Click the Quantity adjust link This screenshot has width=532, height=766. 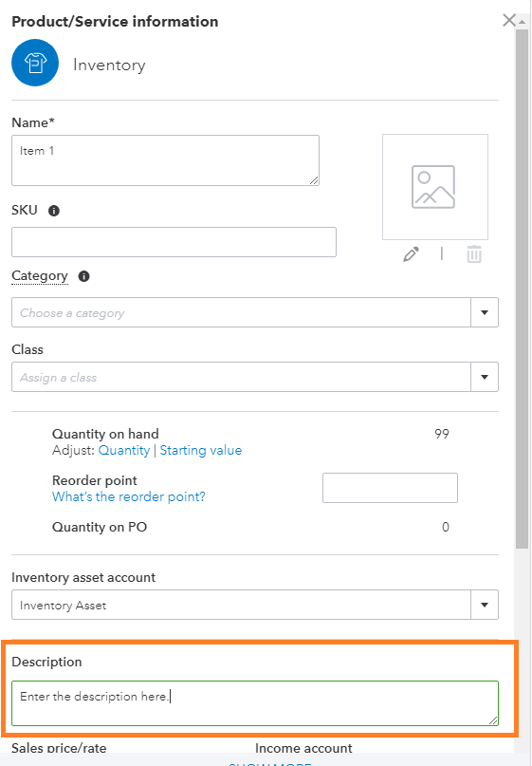click(124, 450)
